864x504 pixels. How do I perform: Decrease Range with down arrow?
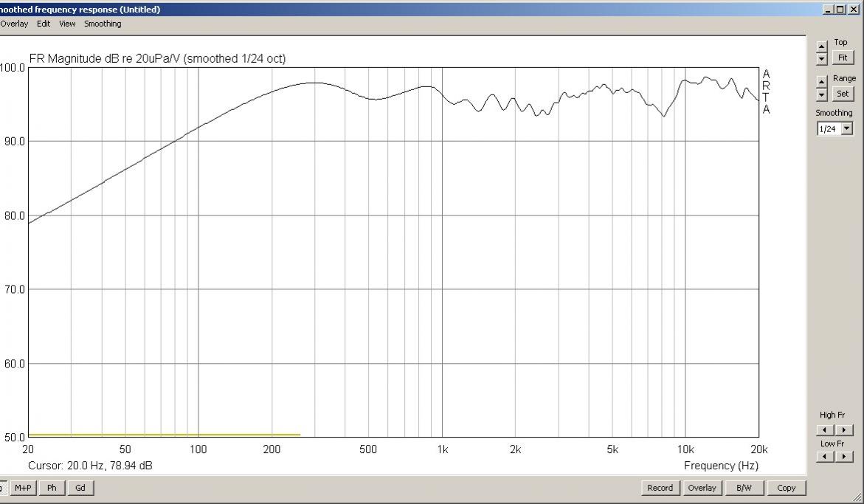pyautogui.click(x=821, y=94)
